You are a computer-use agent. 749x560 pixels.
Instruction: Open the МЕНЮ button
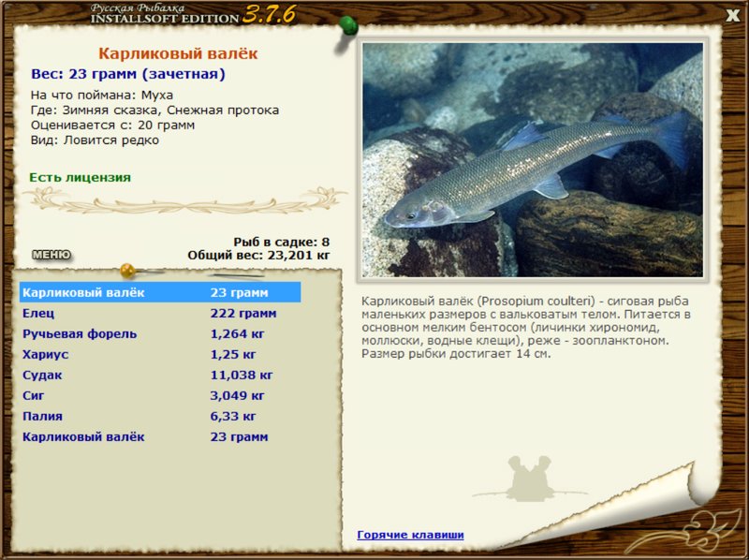click(51, 255)
